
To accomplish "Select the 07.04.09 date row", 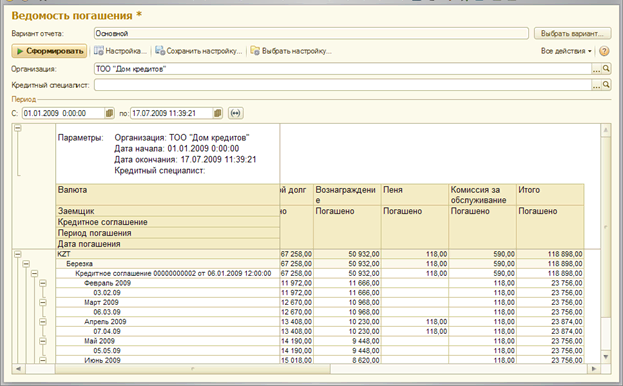I will click(168, 331).
